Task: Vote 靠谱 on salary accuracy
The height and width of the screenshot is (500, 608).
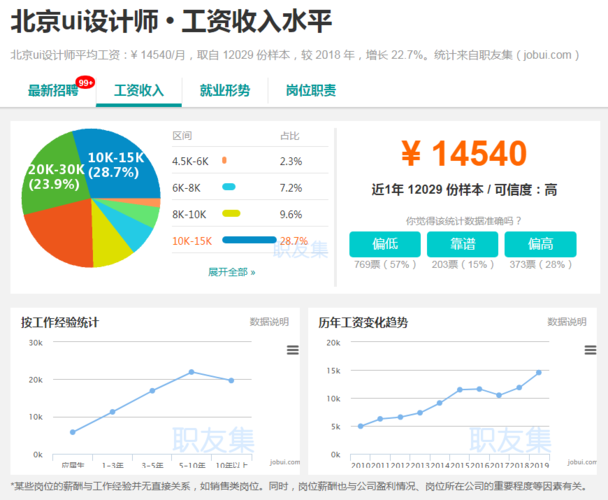Action: [x=462, y=244]
